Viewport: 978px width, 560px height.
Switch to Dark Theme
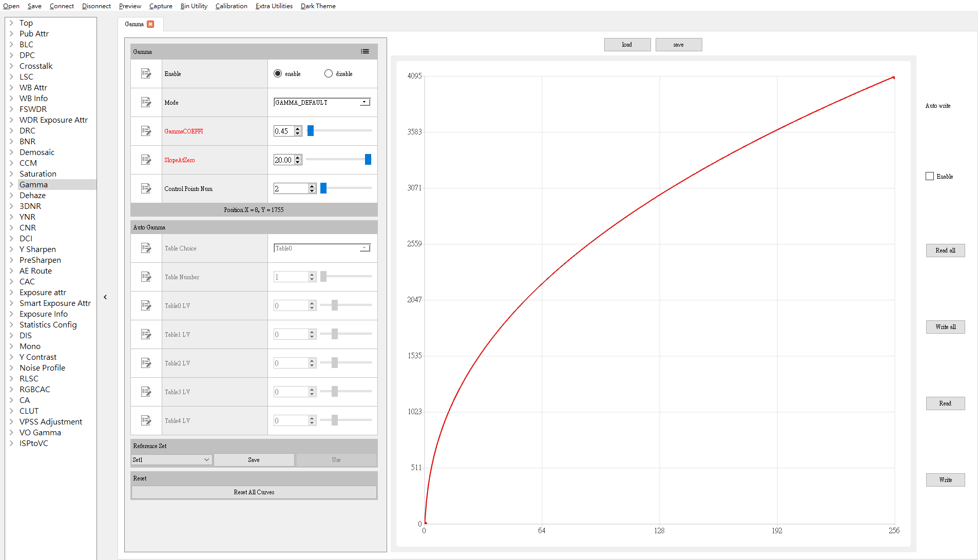tap(318, 6)
